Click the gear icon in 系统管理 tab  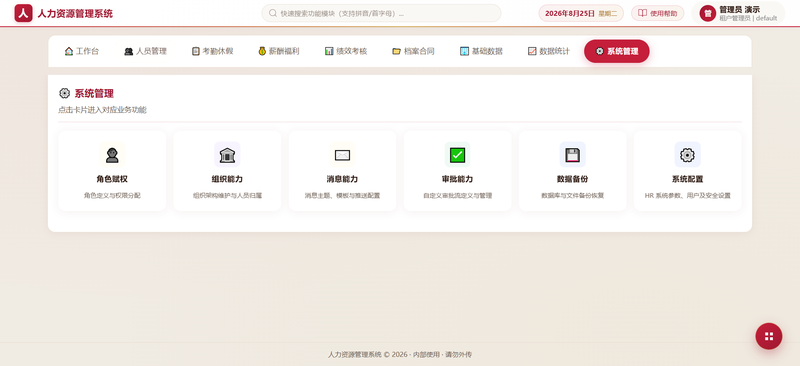click(x=599, y=51)
